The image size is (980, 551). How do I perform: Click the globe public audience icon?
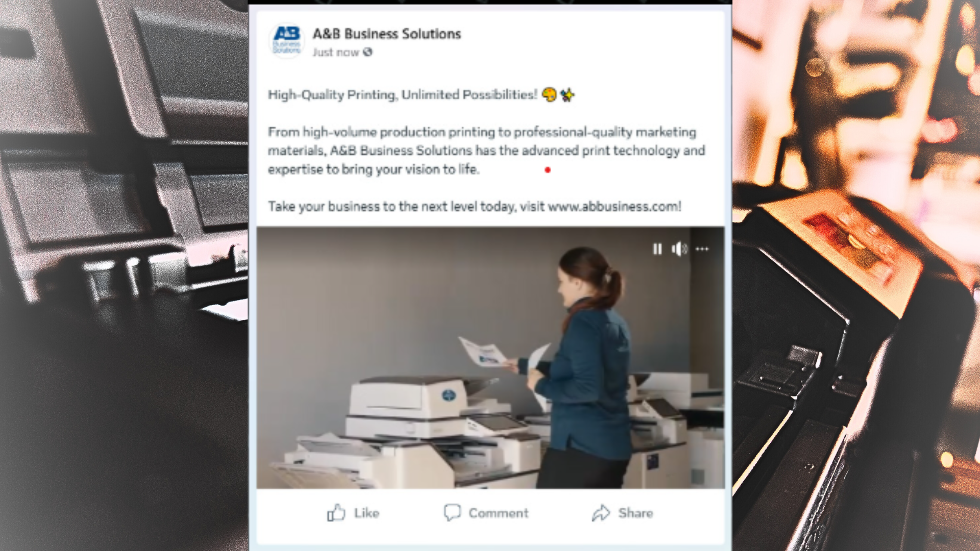tap(367, 52)
